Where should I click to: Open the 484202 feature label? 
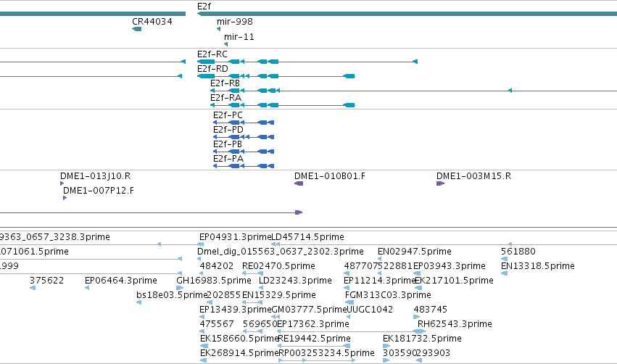click(217, 266)
